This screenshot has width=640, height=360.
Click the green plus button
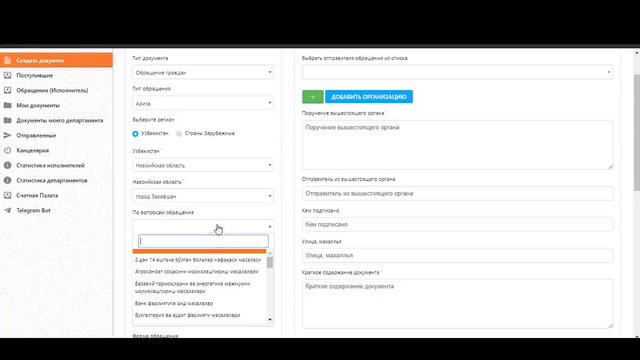tap(313, 97)
